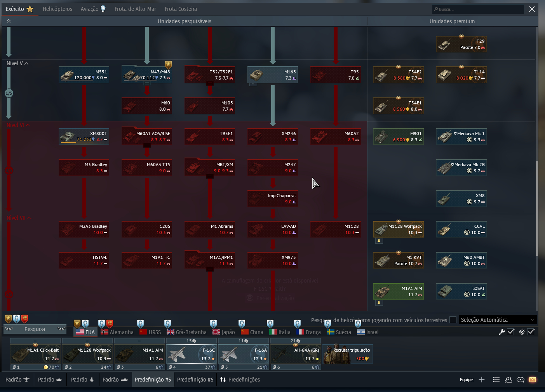Select the M163 anti-air vehicle
The width and height of the screenshot is (545, 392).
(273, 75)
